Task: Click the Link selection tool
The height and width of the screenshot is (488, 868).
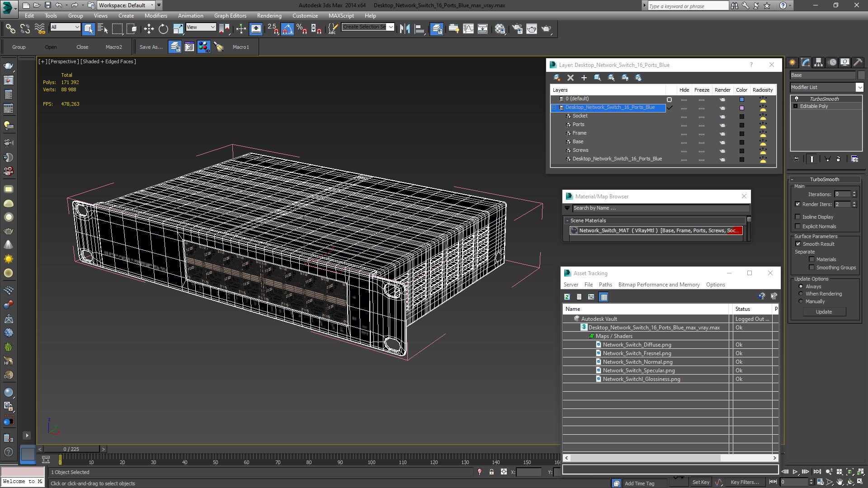Action: click(x=10, y=29)
